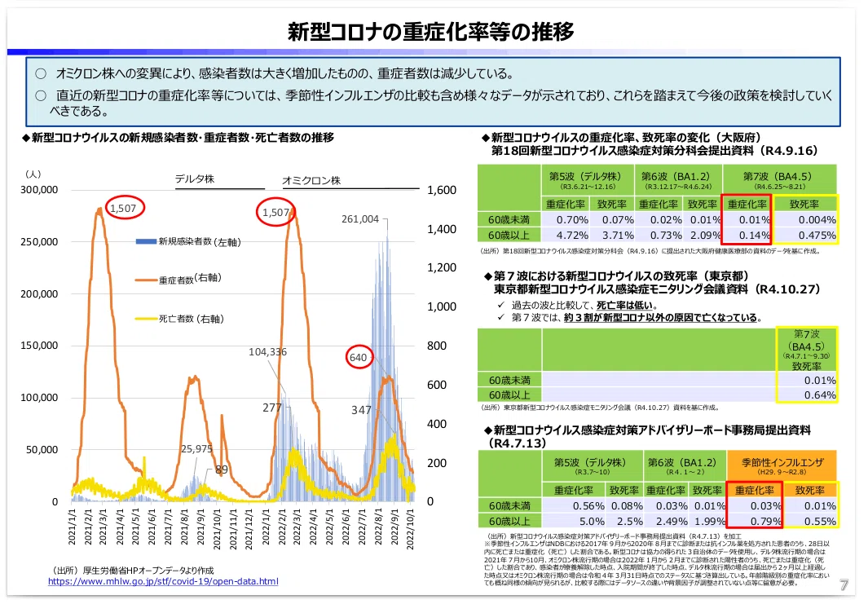Click the 5.0% cell
Viewport: 868px width, 604px height.
(575, 522)
